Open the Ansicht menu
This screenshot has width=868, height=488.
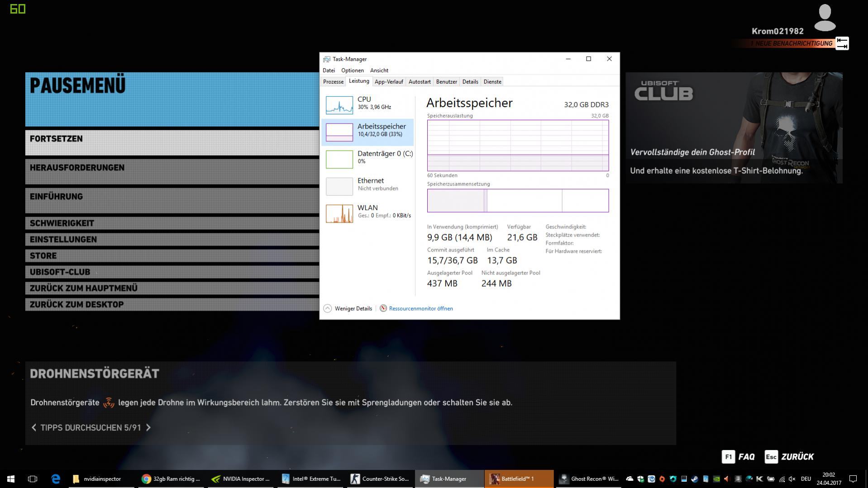click(379, 71)
